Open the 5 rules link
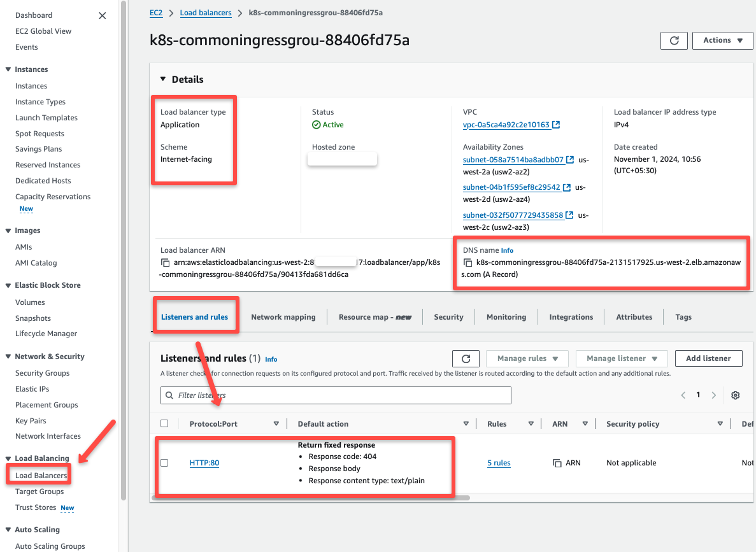The width and height of the screenshot is (756, 552). pyautogui.click(x=499, y=463)
